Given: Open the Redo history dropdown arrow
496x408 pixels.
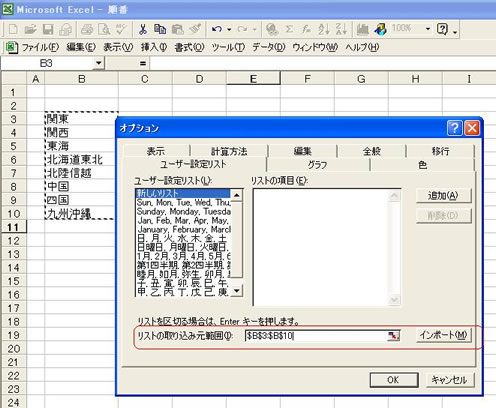Looking at the screenshot, I should [255, 30].
